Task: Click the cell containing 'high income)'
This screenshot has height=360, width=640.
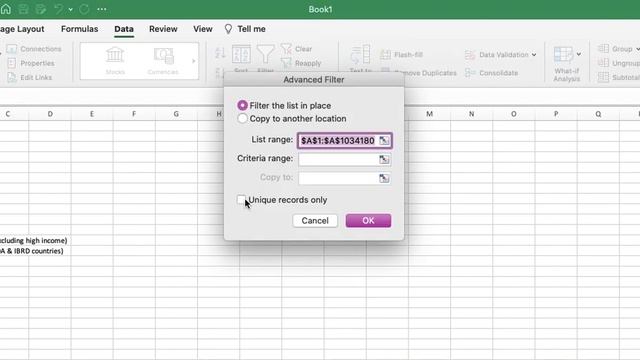Action: (33, 240)
